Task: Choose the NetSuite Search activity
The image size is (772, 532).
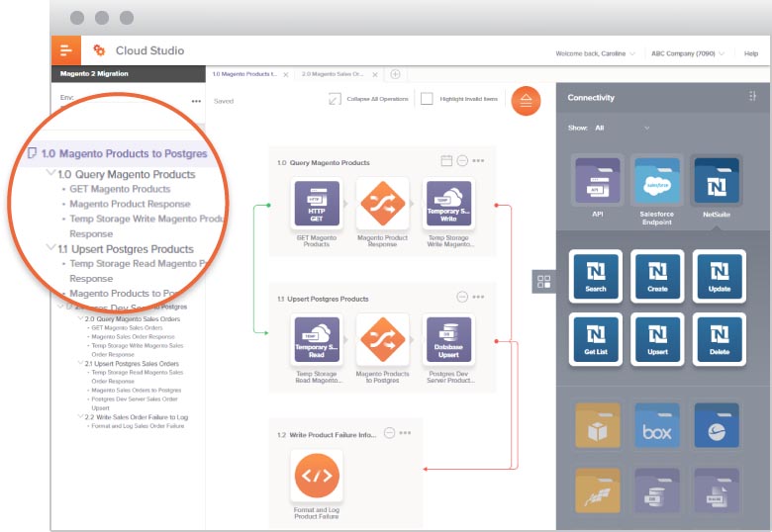Action: click(596, 276)
